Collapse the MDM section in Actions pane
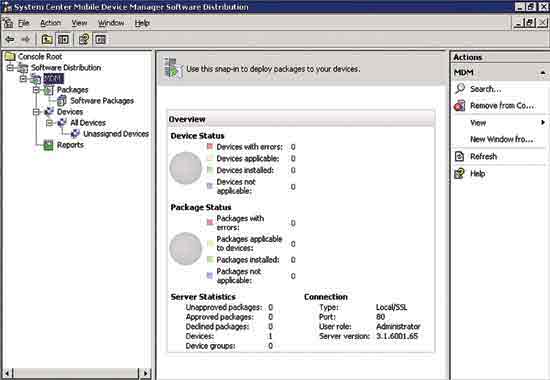Viewport: 550px width, 380px height. 543,73
